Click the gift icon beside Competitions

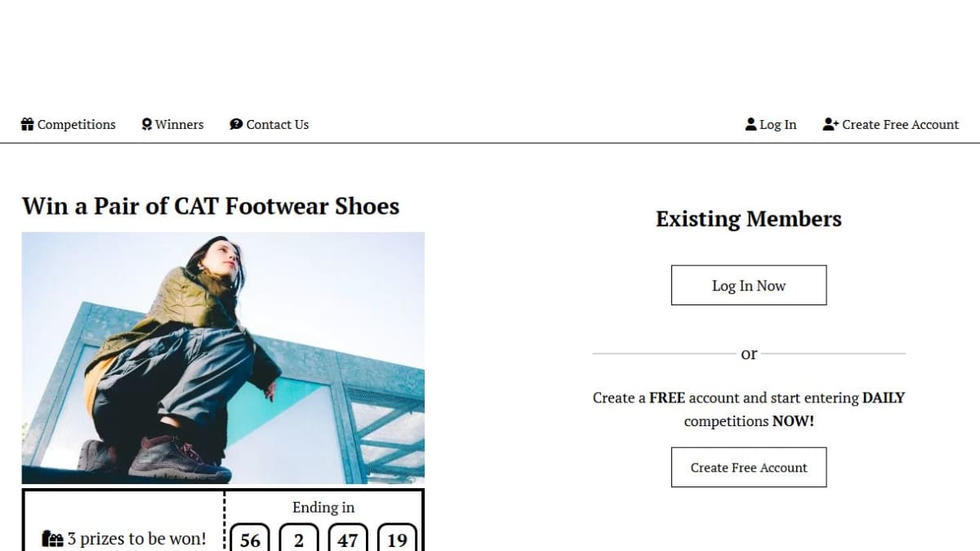point(27,124)
